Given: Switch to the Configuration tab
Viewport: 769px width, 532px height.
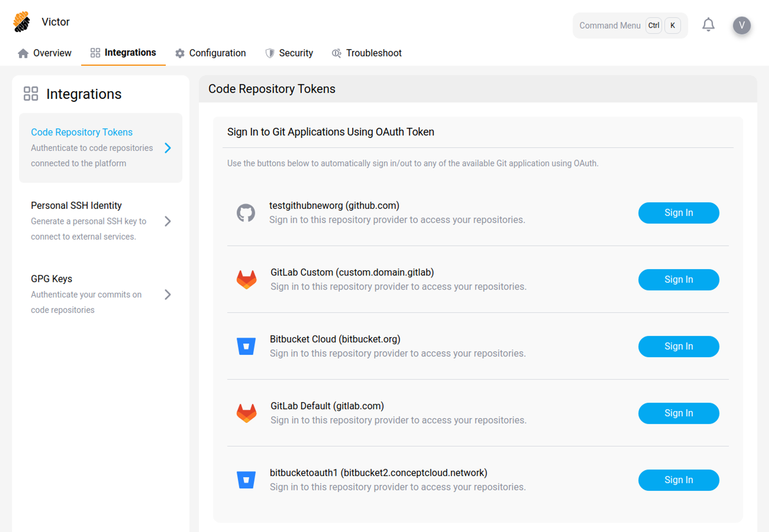Looking at the screenshot, I should 217,53.
